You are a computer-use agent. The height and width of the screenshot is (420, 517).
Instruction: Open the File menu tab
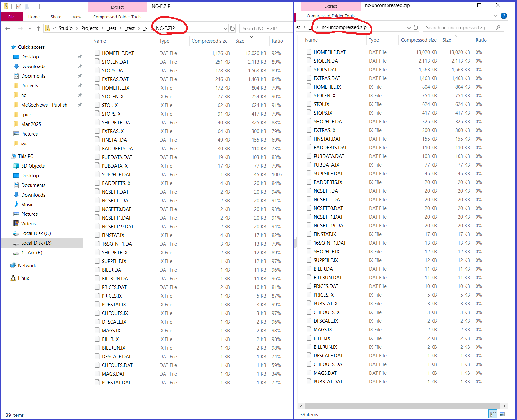(x=12, y=17)
